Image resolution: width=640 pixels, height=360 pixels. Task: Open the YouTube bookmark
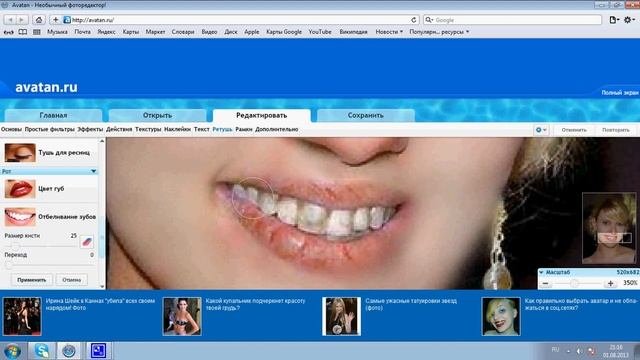click(320, 32)
